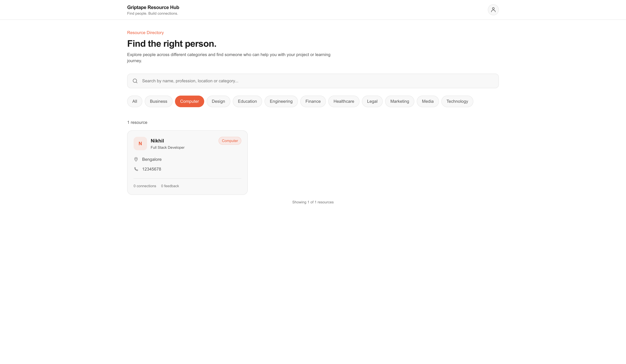Select the Finance filter chip
This screenshot has height=364, width=626.
tap(313, 101)
